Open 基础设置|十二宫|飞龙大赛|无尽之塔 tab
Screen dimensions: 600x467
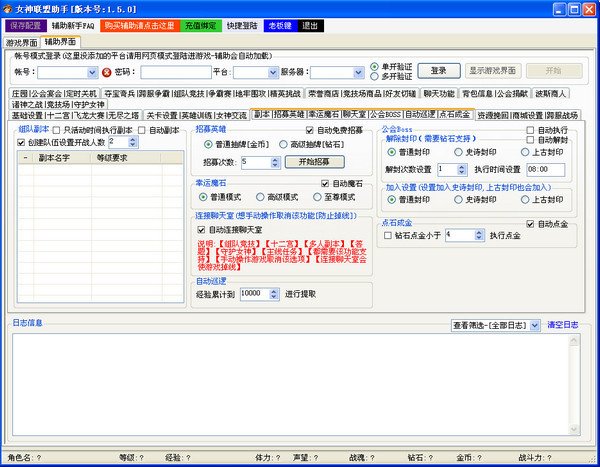coord(75,115)
